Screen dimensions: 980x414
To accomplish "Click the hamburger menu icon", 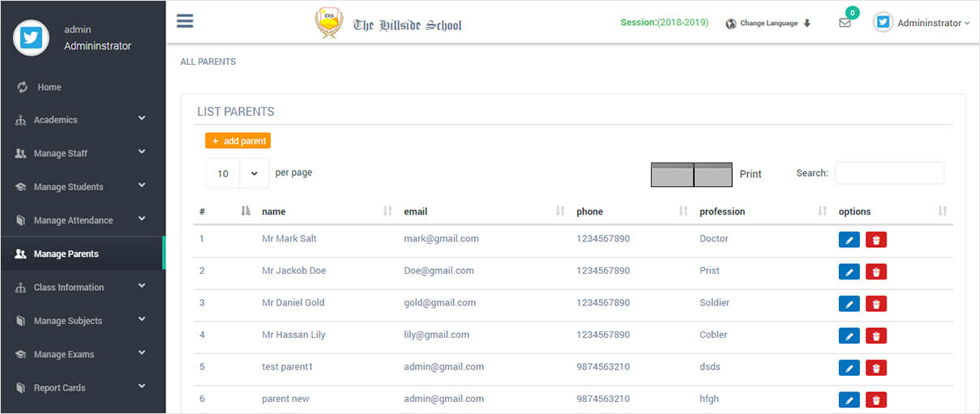I will (x=185, y=21).
